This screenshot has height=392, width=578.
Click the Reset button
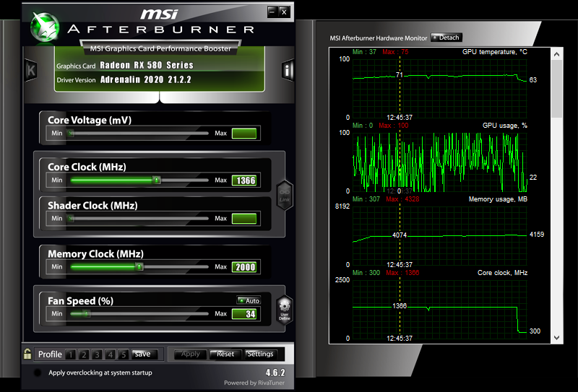(225, 354)
